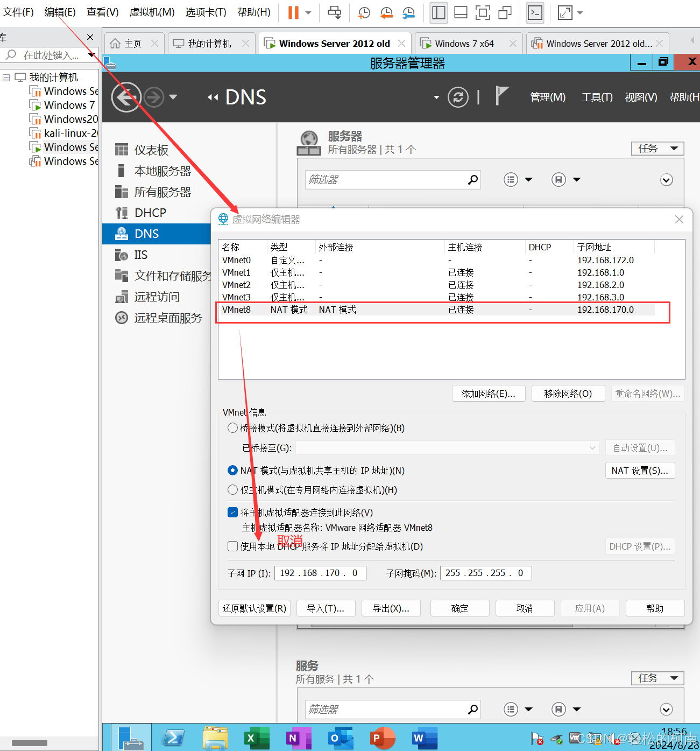The image size is (700, 751).
Task: Open the stretch display dropdown arrow
Action: click(580, 13)
